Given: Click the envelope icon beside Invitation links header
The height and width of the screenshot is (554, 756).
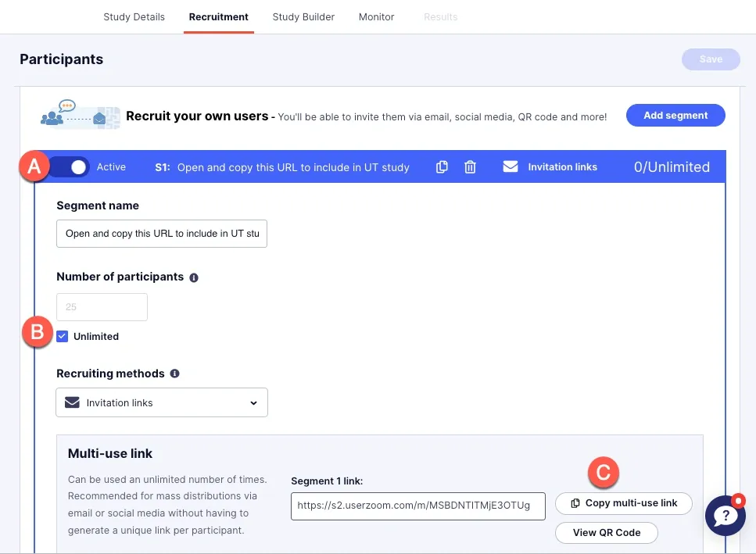Looking at the screenshot, I should pos(511,166).
